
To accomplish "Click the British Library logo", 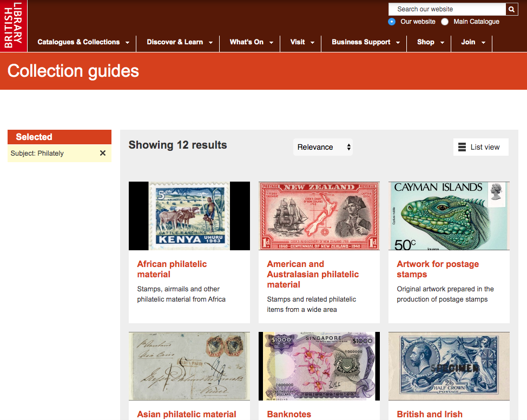I will [14, 25].
